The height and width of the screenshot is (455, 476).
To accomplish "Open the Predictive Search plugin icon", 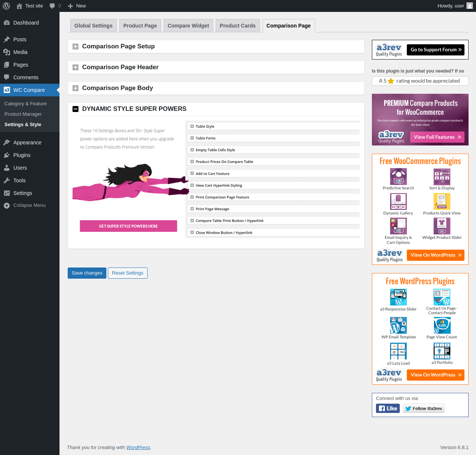I will click(x=398, y=177).
